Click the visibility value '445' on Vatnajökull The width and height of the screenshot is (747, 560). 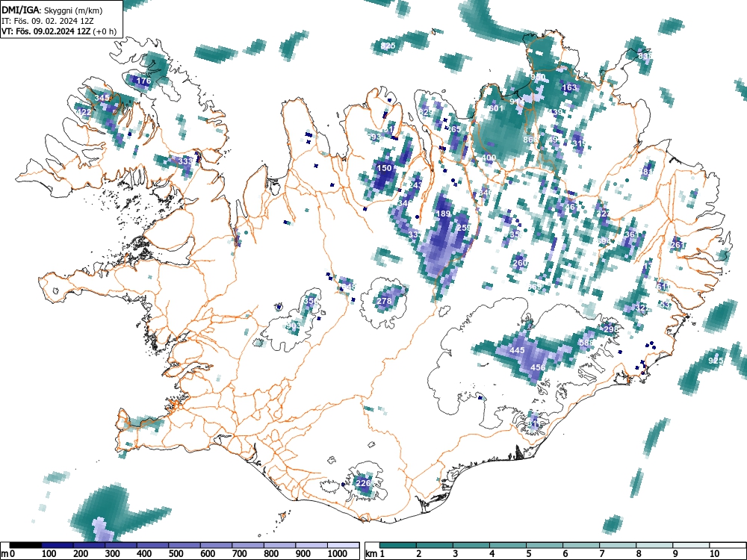point(517,350)
